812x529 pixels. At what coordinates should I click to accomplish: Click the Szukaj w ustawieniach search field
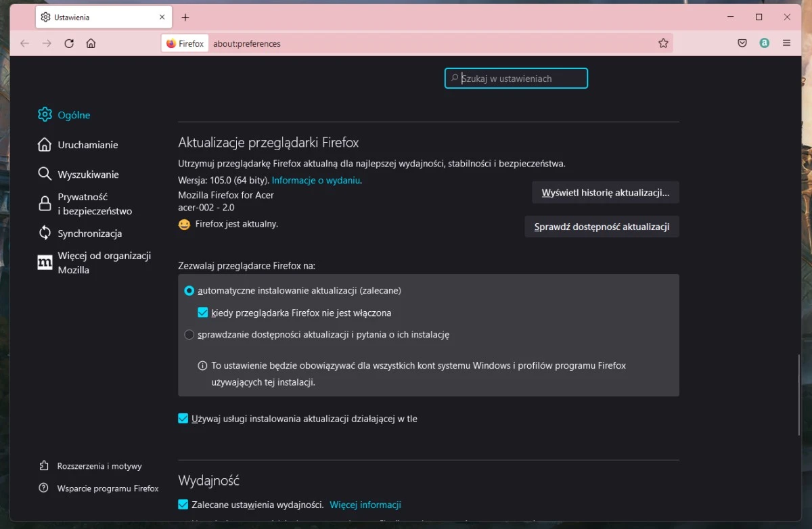click(516, 78)
